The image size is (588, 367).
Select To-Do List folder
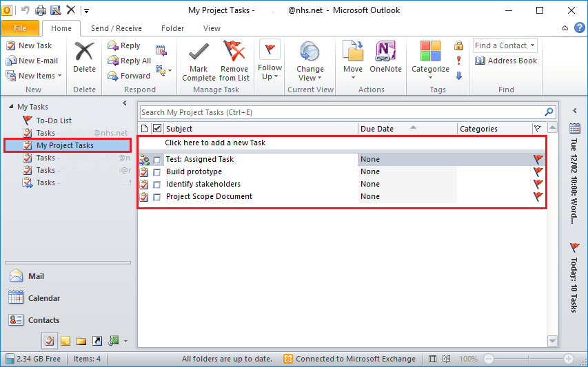48,120
